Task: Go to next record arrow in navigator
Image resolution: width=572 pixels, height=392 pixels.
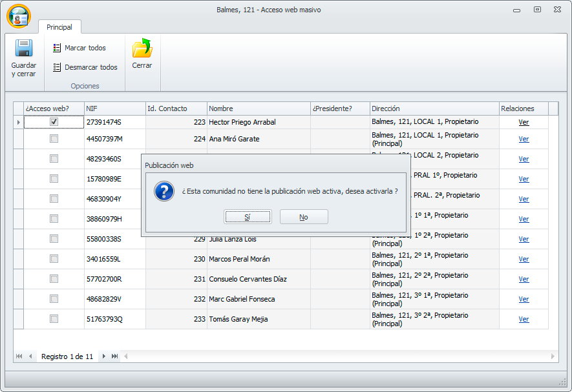Action: click(x=103, y=356)
